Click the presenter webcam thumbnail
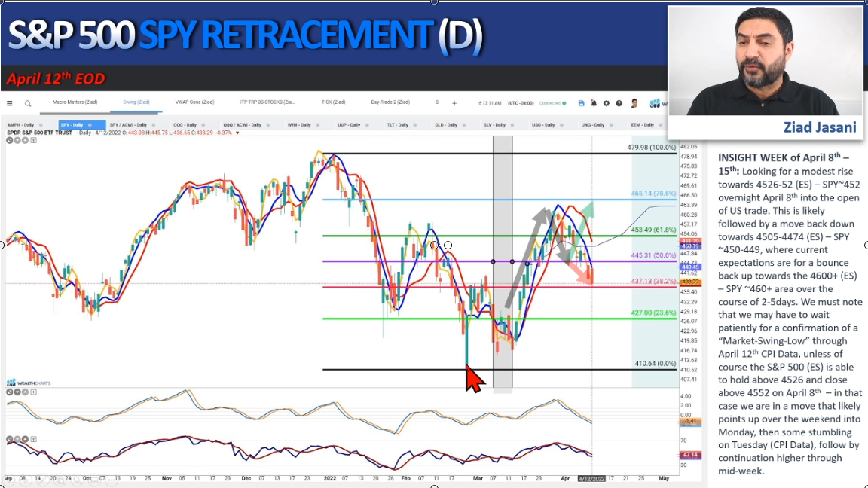 [x=765, y=61]
